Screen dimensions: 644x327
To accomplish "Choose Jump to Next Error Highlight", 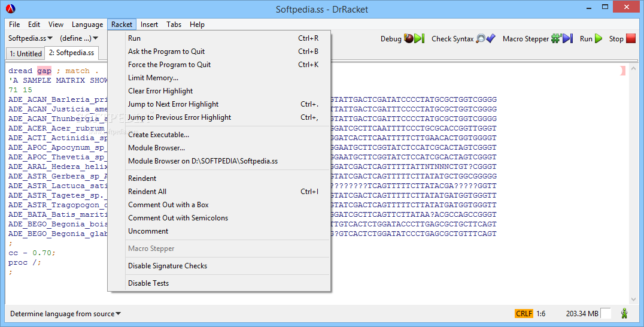I will (x=219, y=104).
